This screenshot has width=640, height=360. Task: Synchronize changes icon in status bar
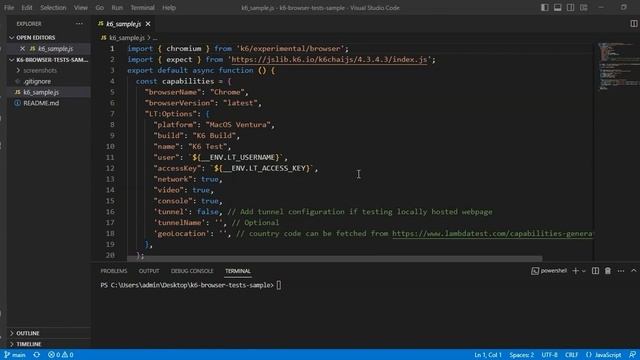[x=37, y=355]
